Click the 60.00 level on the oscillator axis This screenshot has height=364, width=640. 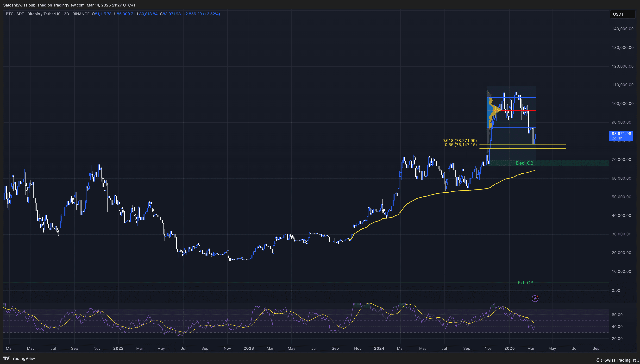tap(617, 315)
